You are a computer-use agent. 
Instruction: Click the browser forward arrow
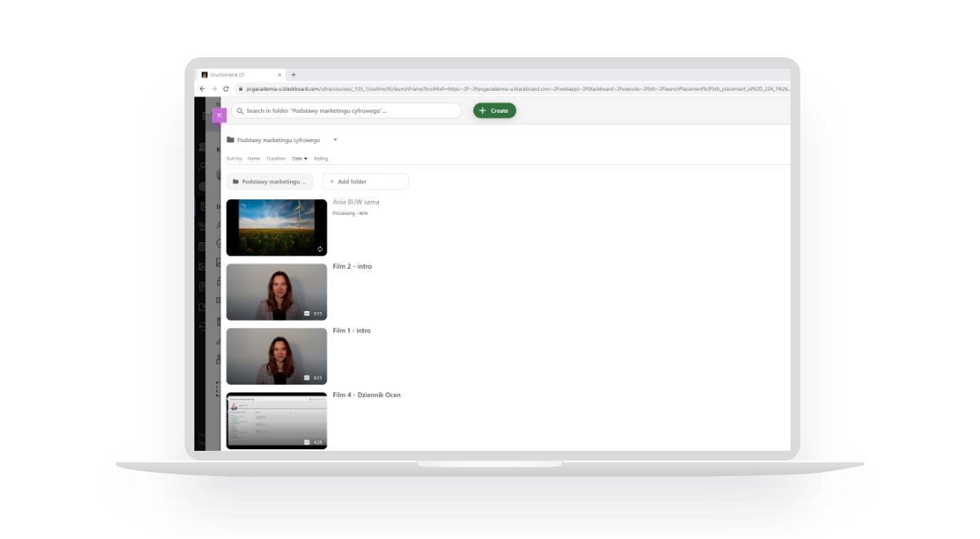(x=214, y=88)
